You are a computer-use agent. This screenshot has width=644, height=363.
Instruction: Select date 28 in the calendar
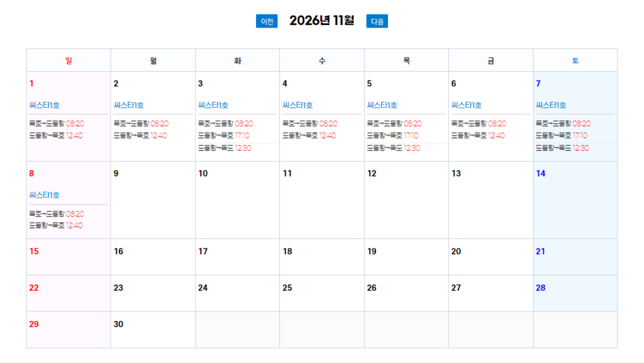click(540, 288)
